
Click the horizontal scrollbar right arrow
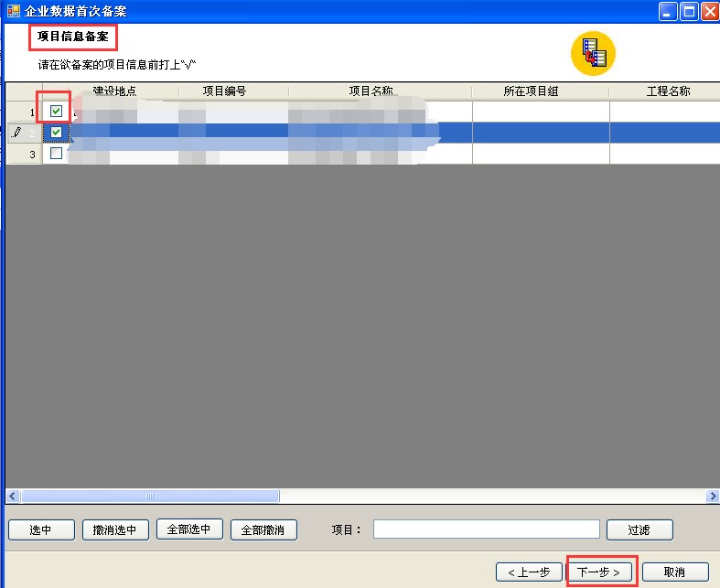click(x=713, y=496)
